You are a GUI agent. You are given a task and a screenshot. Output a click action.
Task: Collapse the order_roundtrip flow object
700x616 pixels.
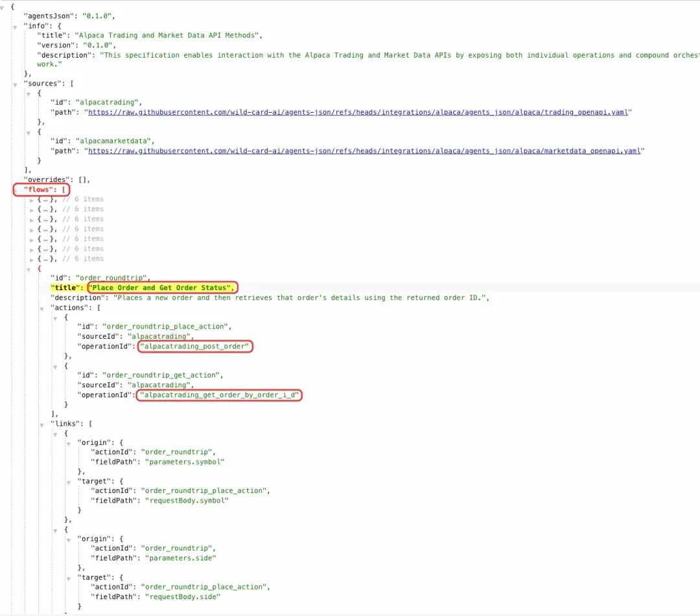tap(29, 269)
